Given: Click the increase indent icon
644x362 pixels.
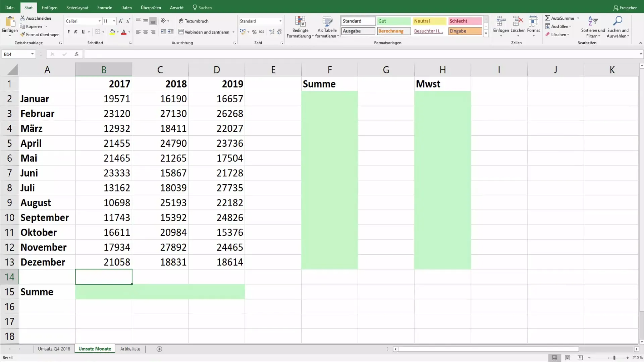Looking at the screenshot, I should pos(171,32).
